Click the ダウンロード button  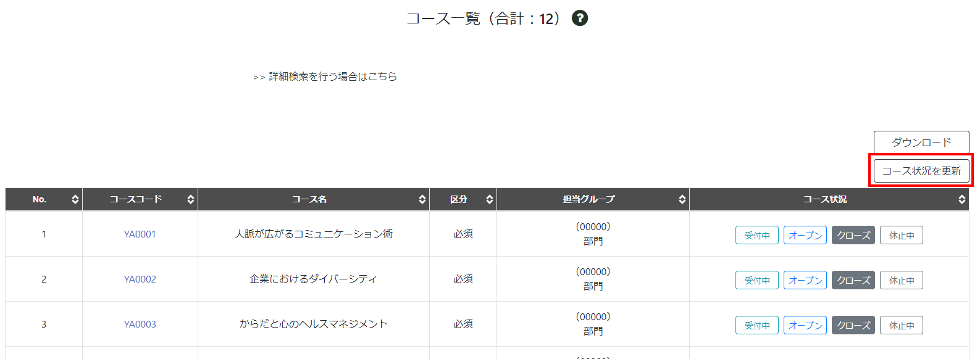click(921, 142)
